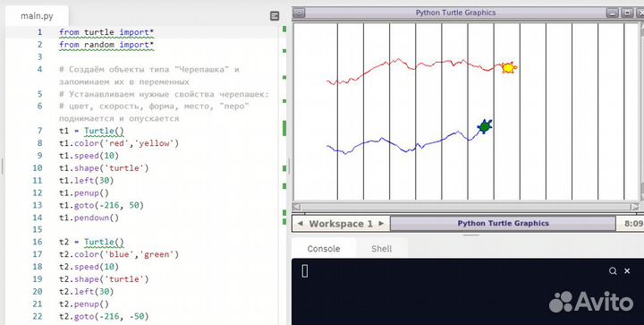Screen dimensions: 644x325
Task: Click the comment starting '# Создаём объекты типа'
Action: pos(149,75)
